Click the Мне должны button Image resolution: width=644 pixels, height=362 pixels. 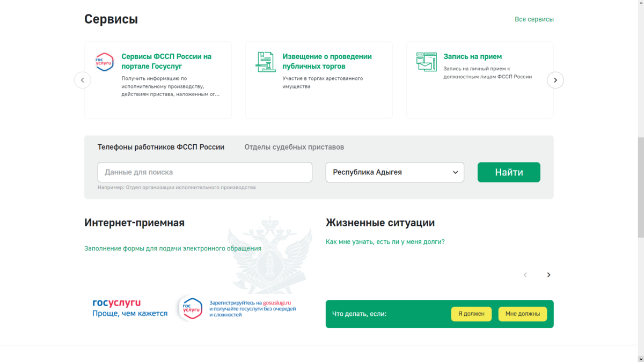coord(523,314)
